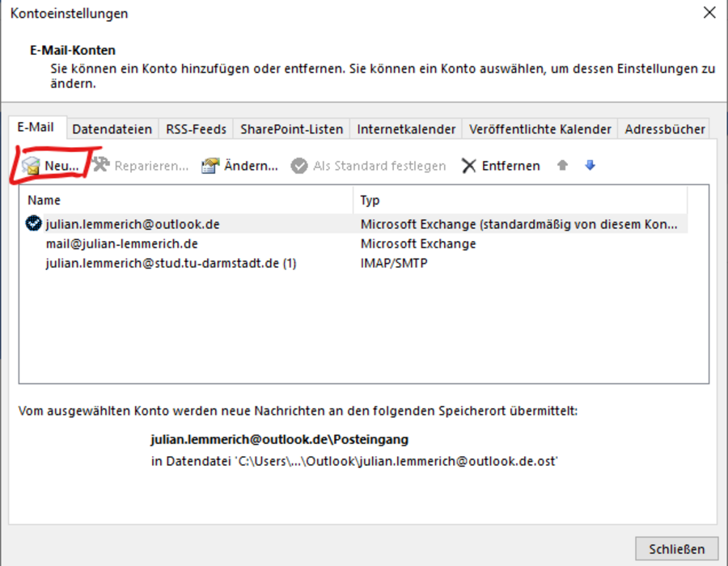Screen dimensions: 728x566
Task: Open the Veröffentlichte Kalender tab
Action: click(x=540, y=129)
